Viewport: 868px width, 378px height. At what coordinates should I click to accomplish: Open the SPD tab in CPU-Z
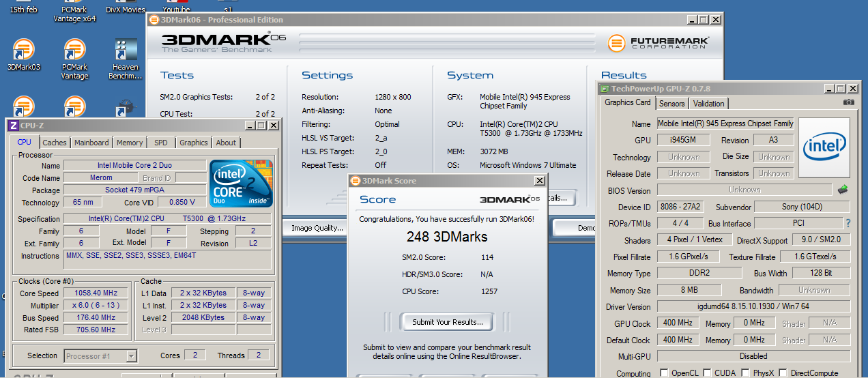[x=161, y=143]
